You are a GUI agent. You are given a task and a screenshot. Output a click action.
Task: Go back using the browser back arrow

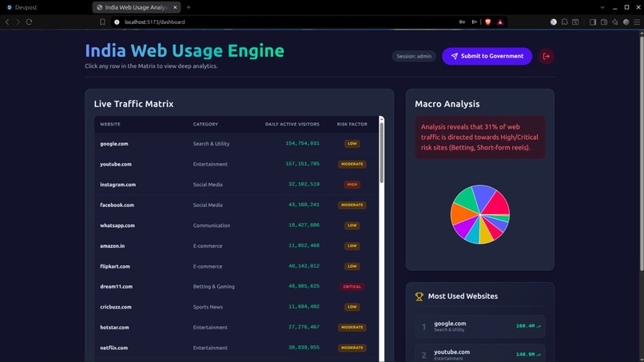(x=7, y=22)
